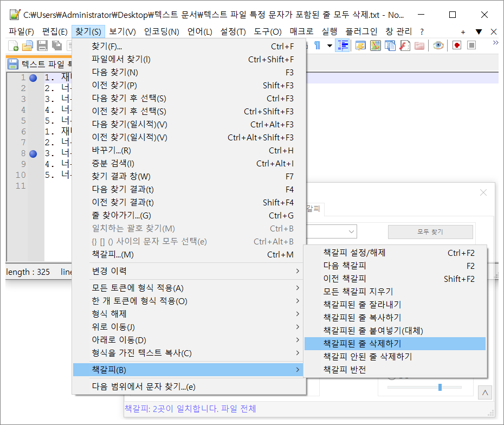Choose 바꾸기...(R) from menu
The image size is (504, 425).
tap(189, 151)
